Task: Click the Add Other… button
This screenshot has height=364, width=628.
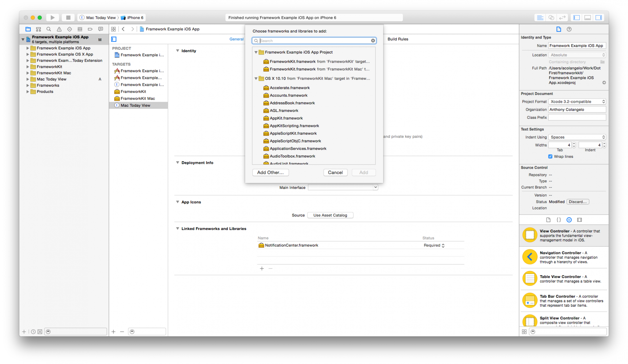Action: pyautogui.click(x=270, y=172)
